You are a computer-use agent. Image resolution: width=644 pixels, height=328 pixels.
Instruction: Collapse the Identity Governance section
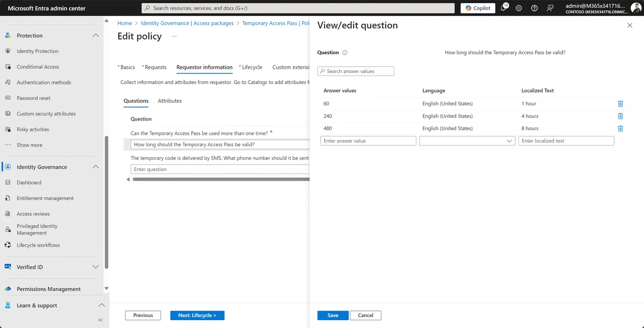click(96, 167)
